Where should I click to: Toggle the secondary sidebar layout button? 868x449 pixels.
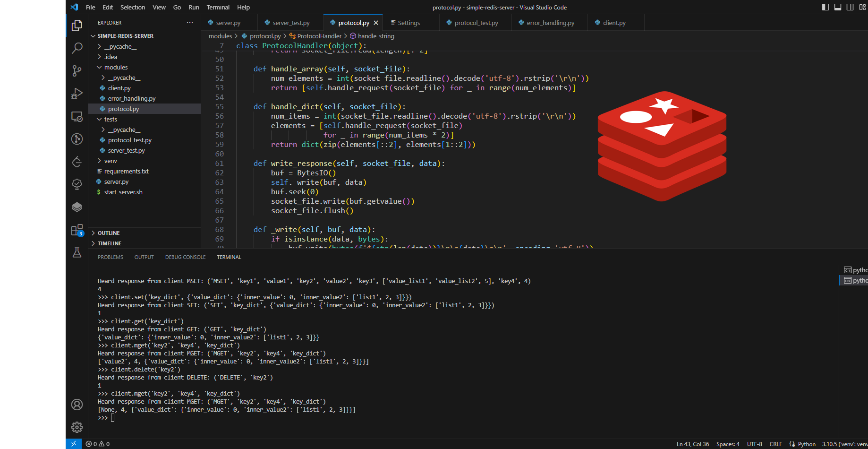(850, 7)
